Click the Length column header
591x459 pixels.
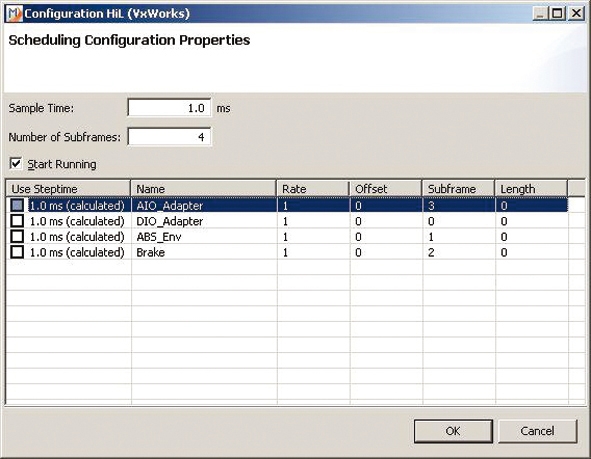coord(531,188)
